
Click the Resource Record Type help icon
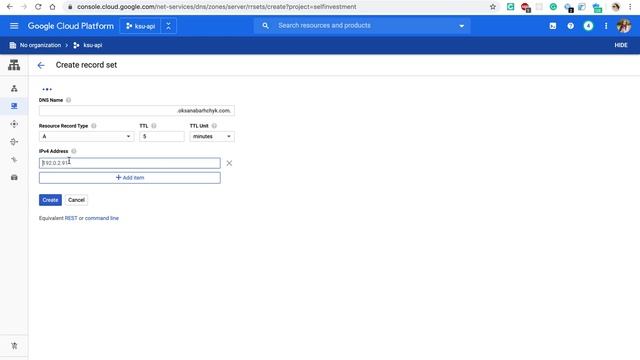94,126
